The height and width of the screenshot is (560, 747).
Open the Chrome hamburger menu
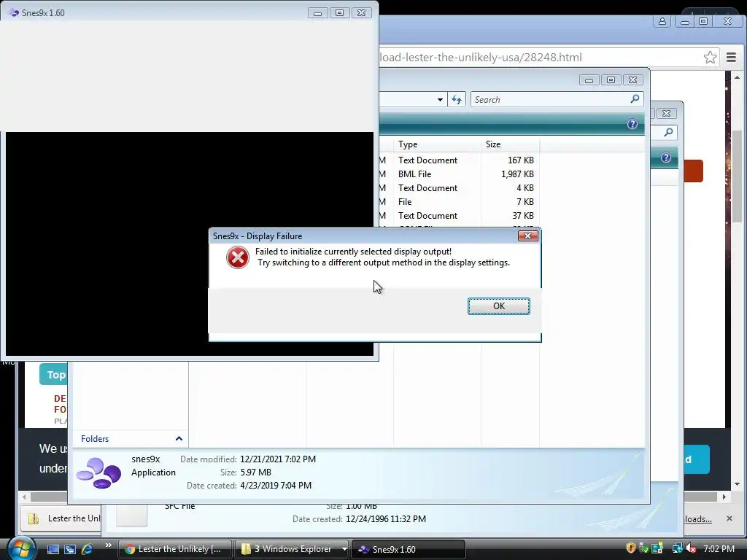pyautogui.click(x=731, y=57)
